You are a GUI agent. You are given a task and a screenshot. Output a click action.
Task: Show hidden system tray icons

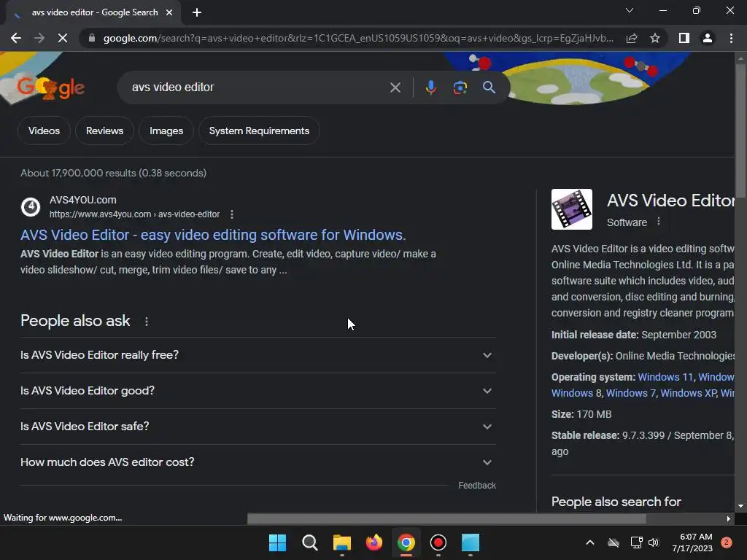tap(589, 542)
